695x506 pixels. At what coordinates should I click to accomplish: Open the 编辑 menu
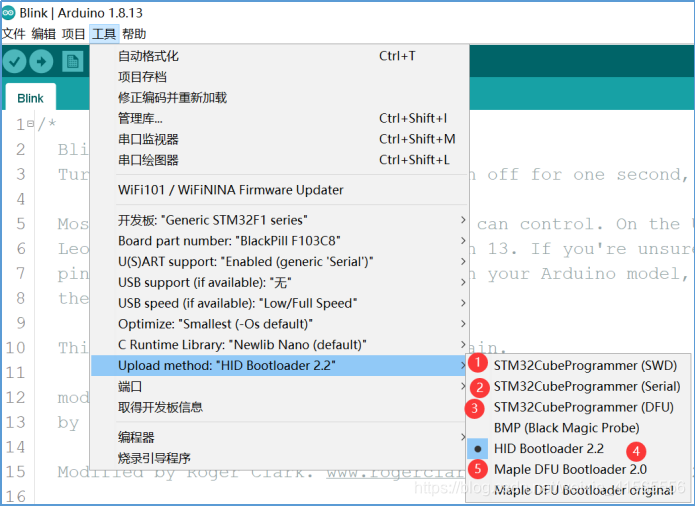click(43, 34)
